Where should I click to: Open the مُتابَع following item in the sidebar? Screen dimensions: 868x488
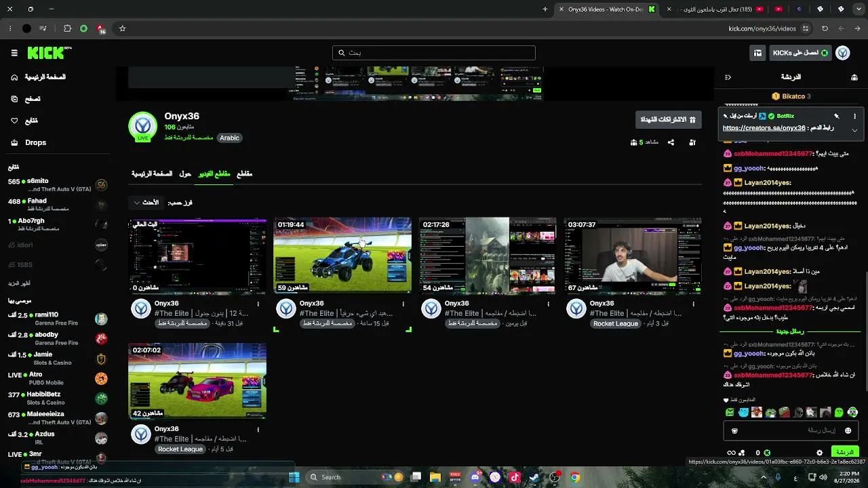pyautogui.click(x=24, y=121)
